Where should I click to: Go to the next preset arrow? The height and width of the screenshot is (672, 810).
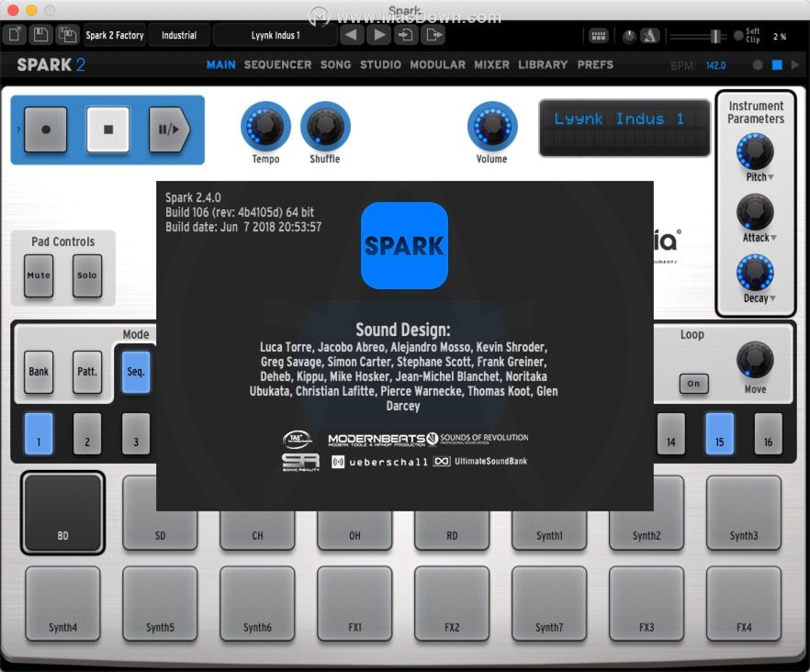point(379,35)
